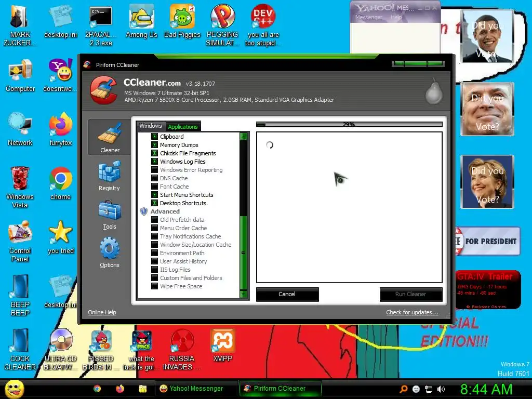The image size is (532, 399).
Task: Open the Windows Vista recycle bin icon
Action: [x=20, y=187]
